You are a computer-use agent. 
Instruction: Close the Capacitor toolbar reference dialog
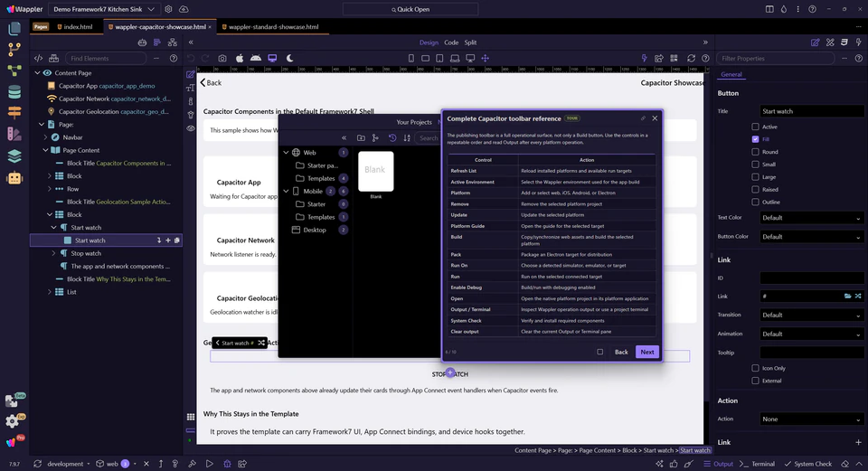coord(655,118)
